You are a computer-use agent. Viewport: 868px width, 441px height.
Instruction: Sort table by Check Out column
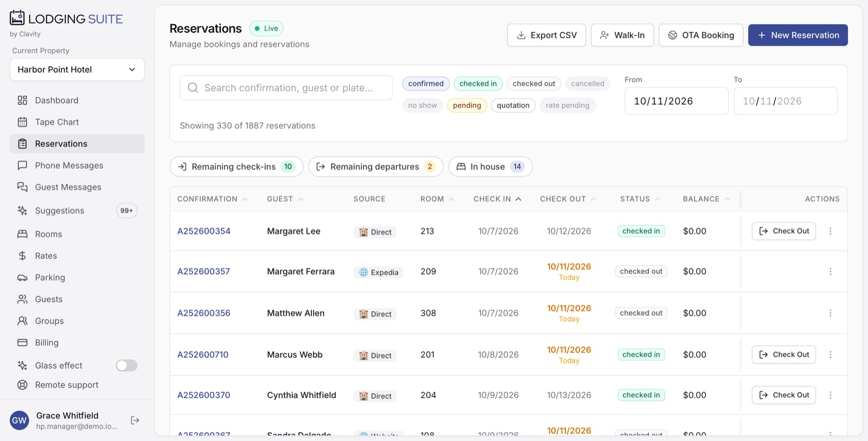[568, 199]
